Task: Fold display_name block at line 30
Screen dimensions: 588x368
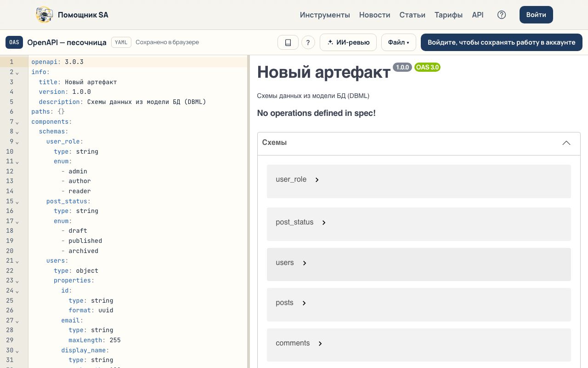Action: (17, 351)
